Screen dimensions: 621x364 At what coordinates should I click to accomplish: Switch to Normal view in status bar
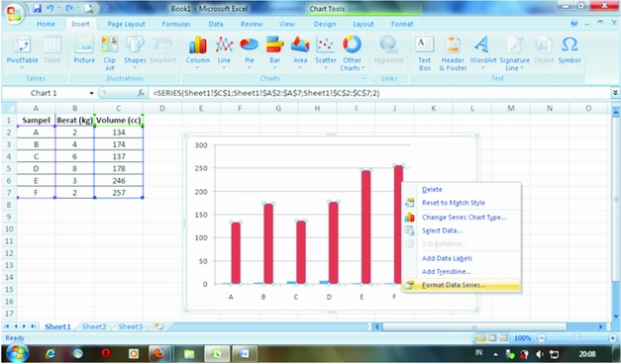point(480,338)
